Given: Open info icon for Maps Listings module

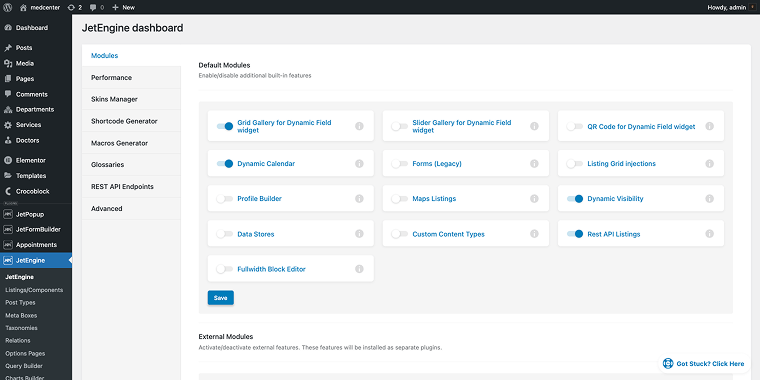Looking at the screenshot, I should 534,198.
